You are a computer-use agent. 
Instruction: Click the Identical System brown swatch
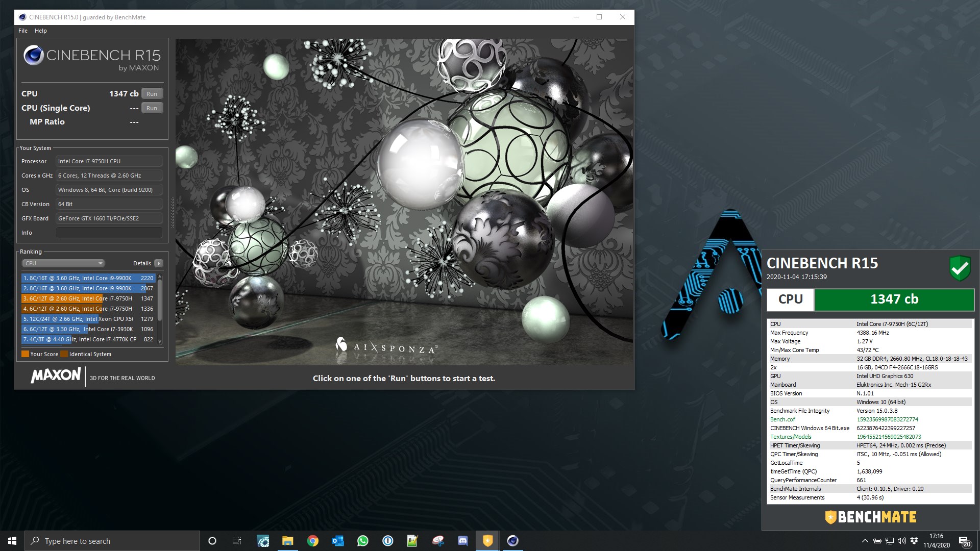point(64,354)
